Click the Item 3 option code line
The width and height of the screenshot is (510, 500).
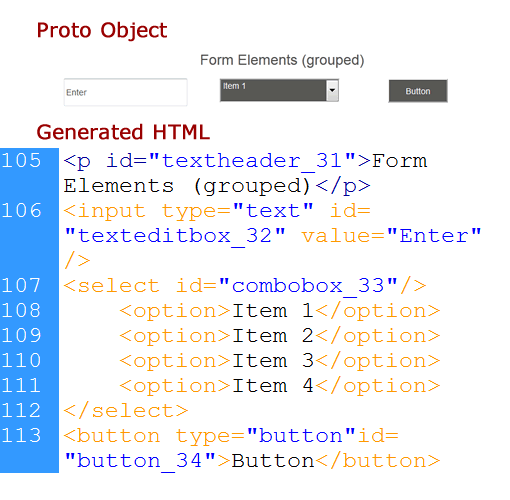point(280,361)
